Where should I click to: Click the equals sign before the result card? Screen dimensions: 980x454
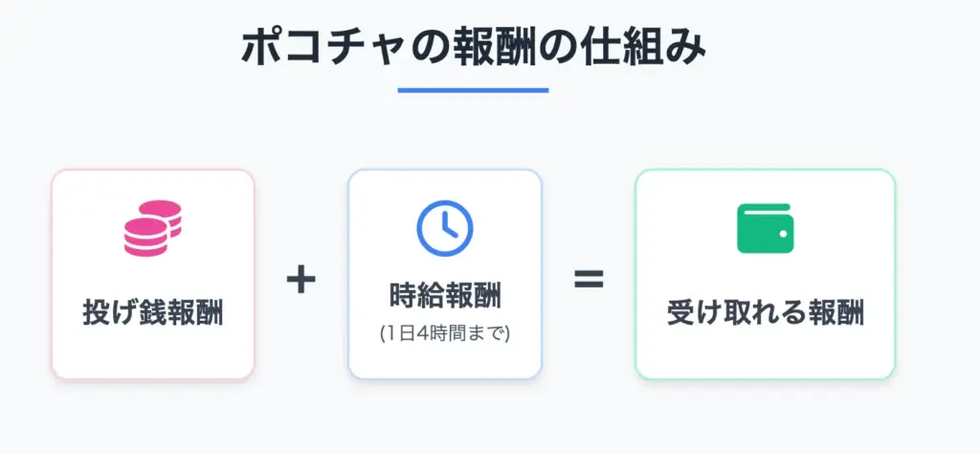coord(588,279)
